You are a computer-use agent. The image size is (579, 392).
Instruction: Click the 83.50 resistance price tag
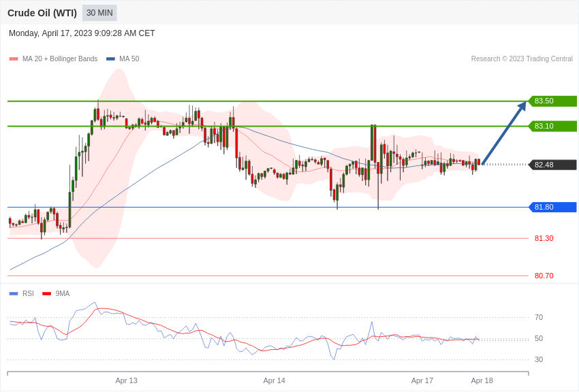tap(553, 101)
